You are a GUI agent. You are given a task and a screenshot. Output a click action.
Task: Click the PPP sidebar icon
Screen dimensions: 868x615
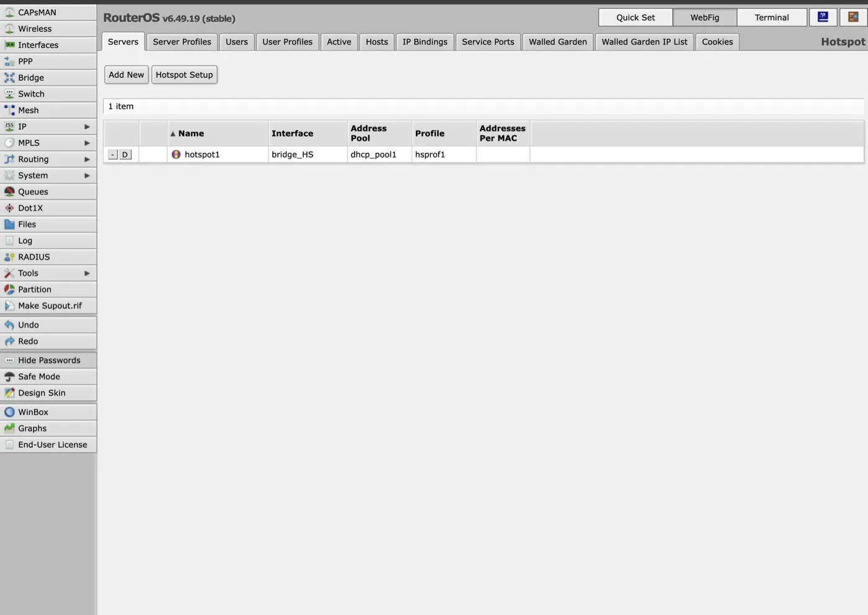coord(9,61)
